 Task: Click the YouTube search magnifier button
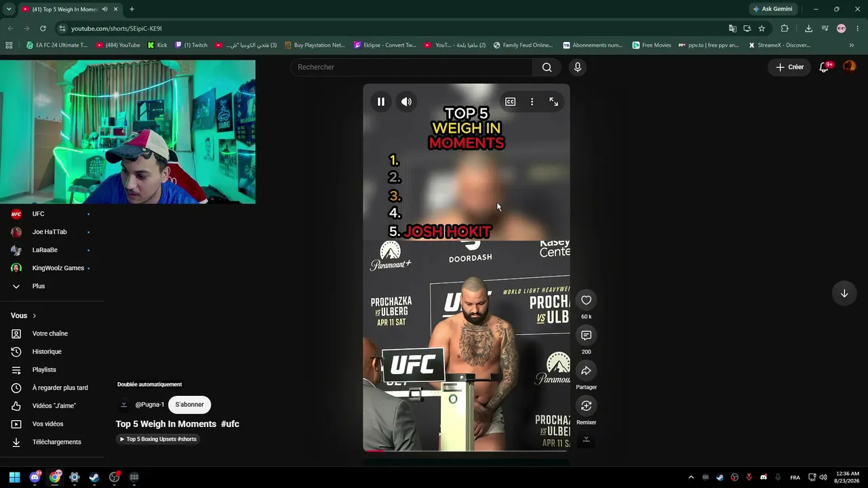[547, 67]
